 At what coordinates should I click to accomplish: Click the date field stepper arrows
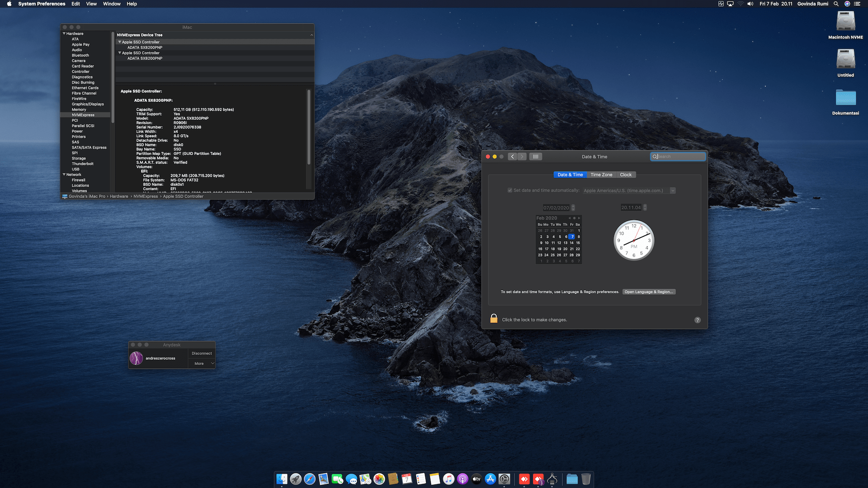click(x=573, y=207)
